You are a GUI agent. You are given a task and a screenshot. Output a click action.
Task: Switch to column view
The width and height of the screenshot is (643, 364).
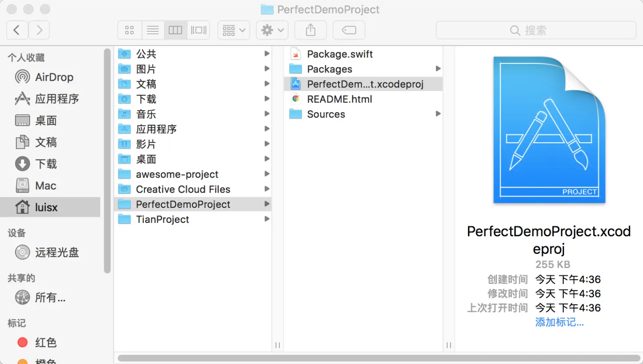point(175,30)
